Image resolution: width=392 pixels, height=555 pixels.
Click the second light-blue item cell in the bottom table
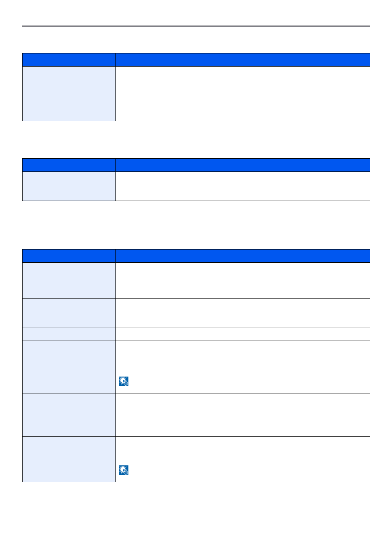click(x=69, y=313)
